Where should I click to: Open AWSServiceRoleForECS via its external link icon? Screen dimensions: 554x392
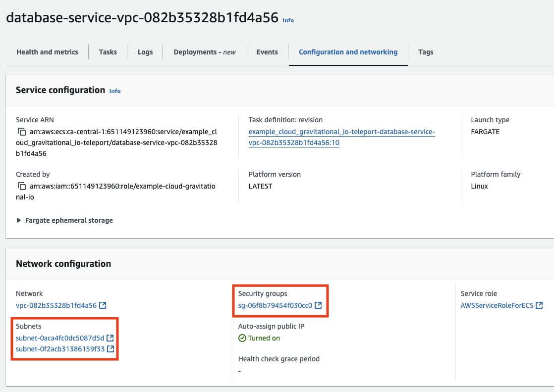540,305
